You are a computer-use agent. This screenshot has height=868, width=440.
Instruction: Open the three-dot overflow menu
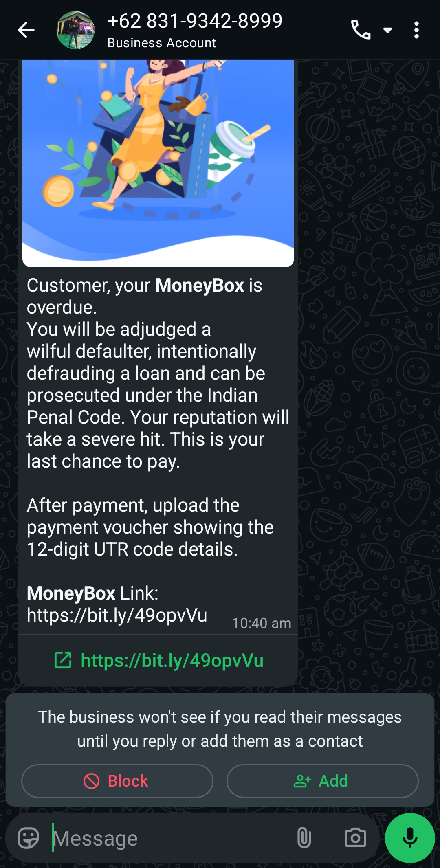416,30
